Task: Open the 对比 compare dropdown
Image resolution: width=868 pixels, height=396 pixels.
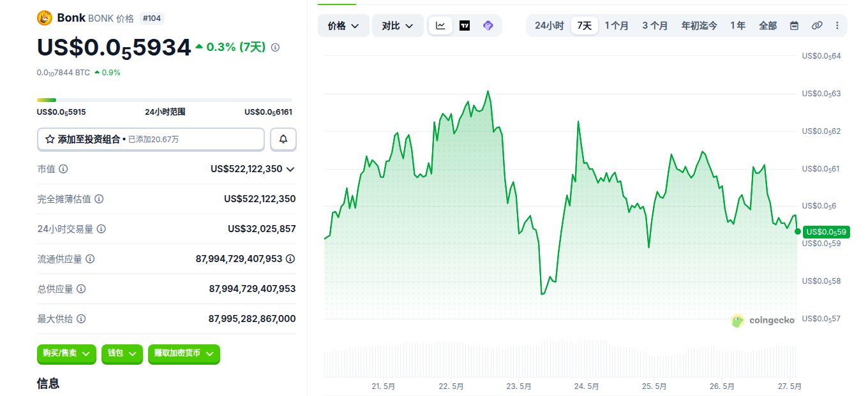Action: tap(398, 26)
